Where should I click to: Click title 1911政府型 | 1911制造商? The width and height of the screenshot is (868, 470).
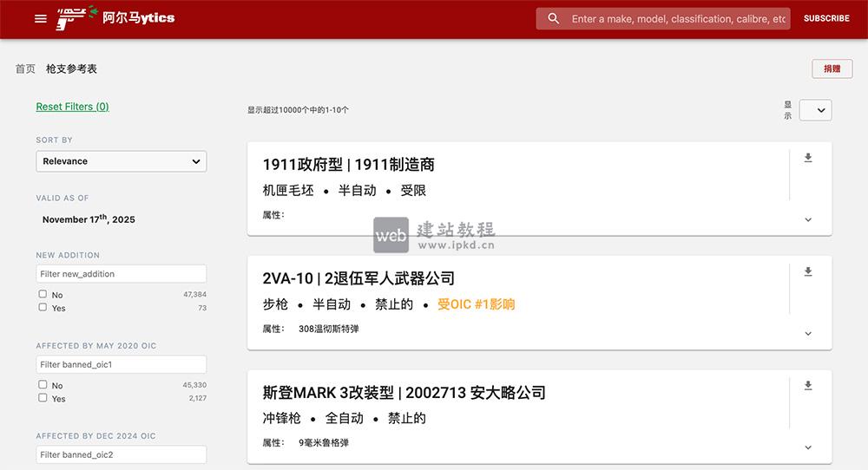(x=348, y=165)
